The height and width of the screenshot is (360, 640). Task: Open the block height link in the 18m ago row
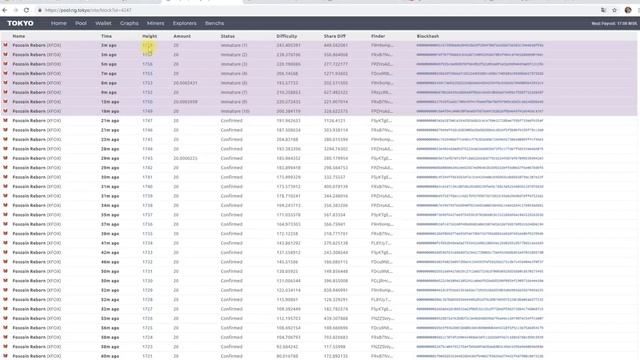point(147,111)
